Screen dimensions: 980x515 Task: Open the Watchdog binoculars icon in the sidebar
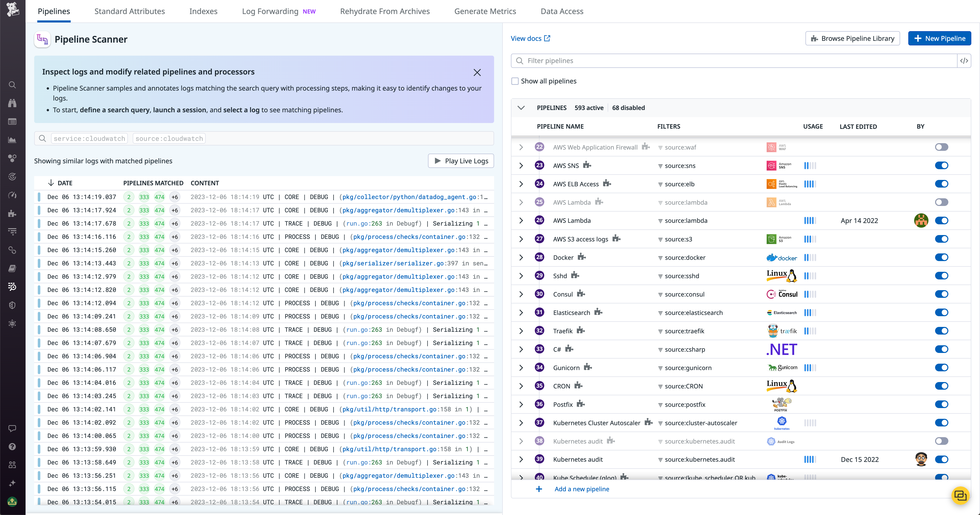pyautogui.click(x=12, y=103)
